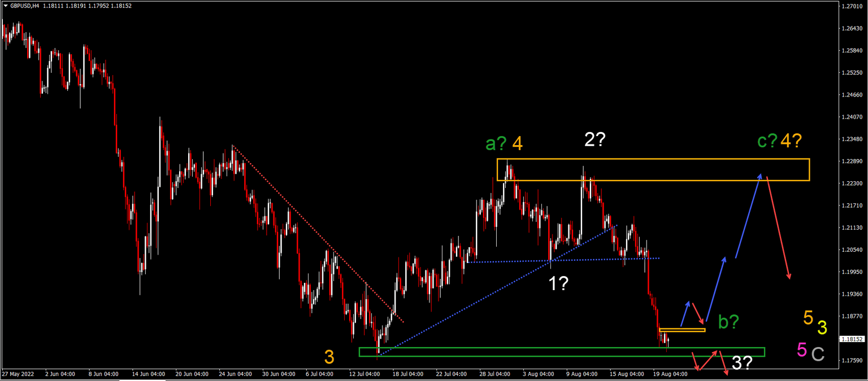Click the pink 5 label near bottom right
The width and height of the screenshot is (868, 381).
802,351
